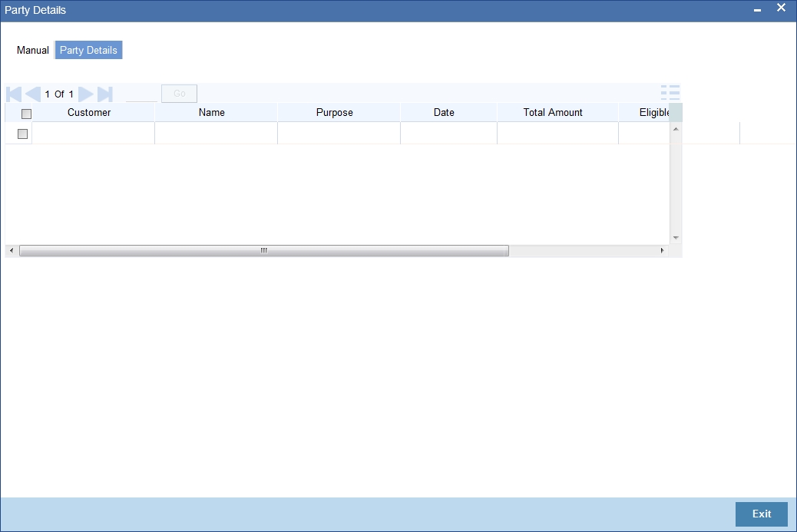The height and width of the screenshot is (532, 797).
Task: Go to the previous page of records
Action: point(33,94)
